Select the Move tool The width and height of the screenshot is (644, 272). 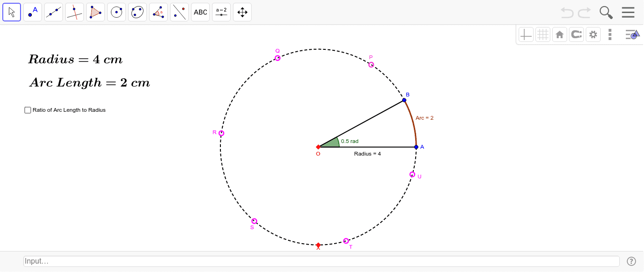[12, 12]
